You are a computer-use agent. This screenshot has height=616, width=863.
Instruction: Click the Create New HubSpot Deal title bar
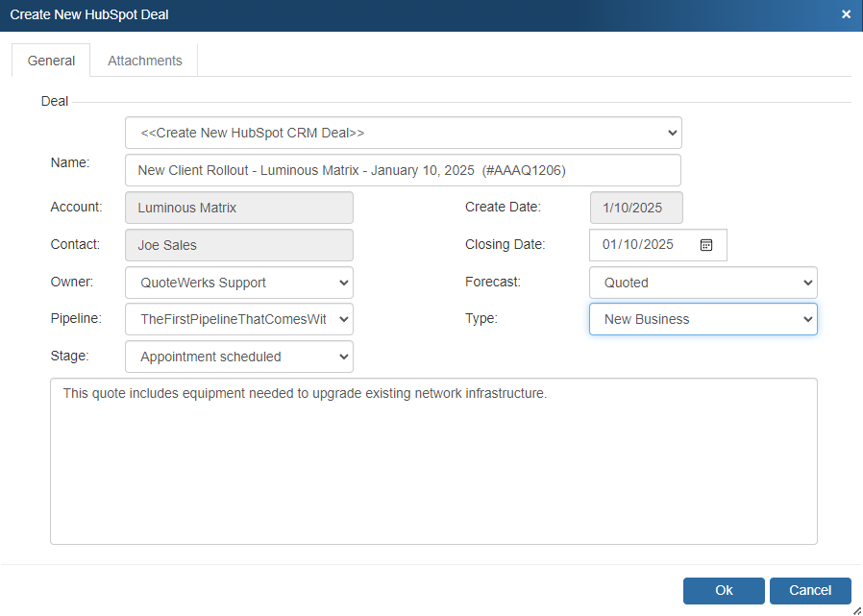click(x=384, y=14)
